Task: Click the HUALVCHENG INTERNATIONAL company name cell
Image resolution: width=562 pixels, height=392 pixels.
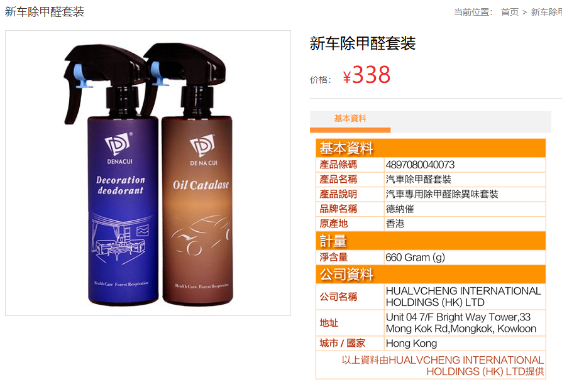Action: (x=465, y=297)
